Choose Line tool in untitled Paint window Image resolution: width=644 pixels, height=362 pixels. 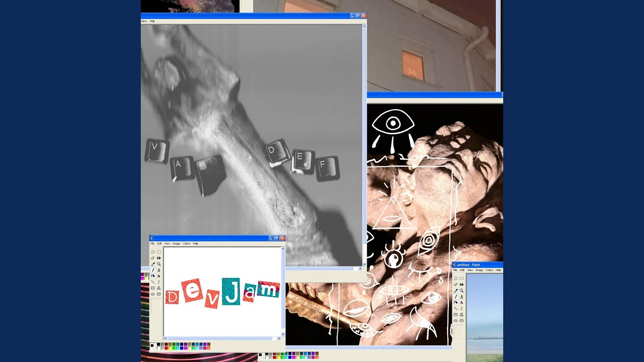click(x=456, y=309)
